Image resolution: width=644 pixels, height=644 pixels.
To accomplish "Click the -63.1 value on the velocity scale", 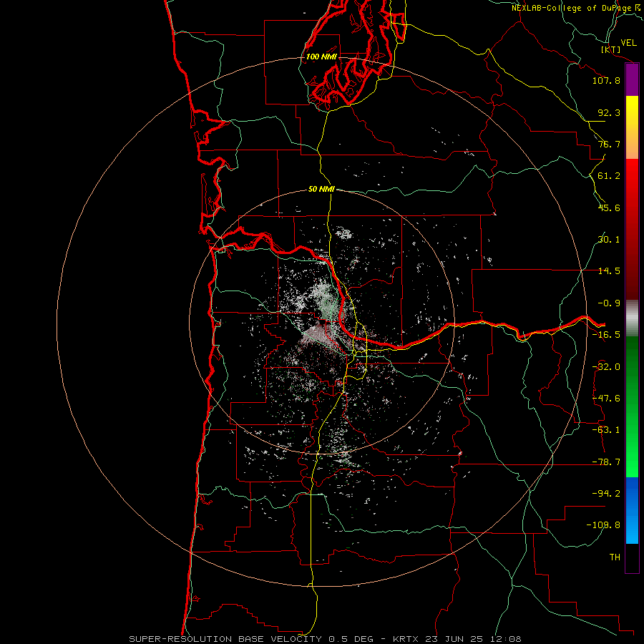I will pos(606,430).
